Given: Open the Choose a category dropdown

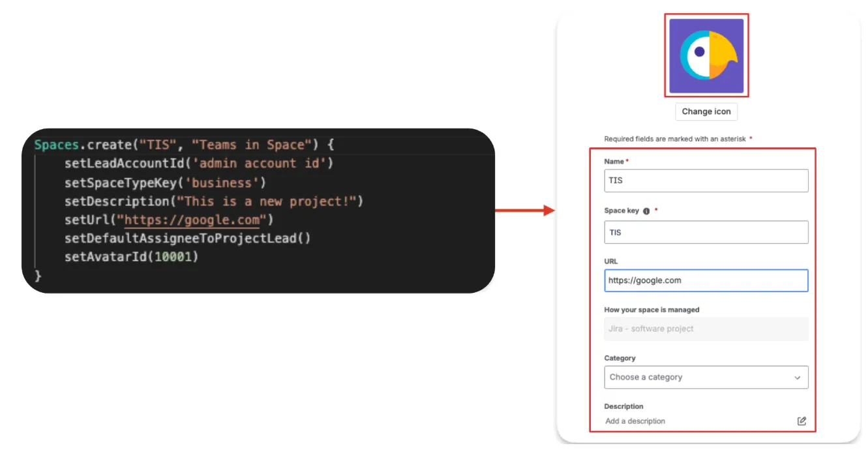Looking at the screenshot, I should coord(706,377).
